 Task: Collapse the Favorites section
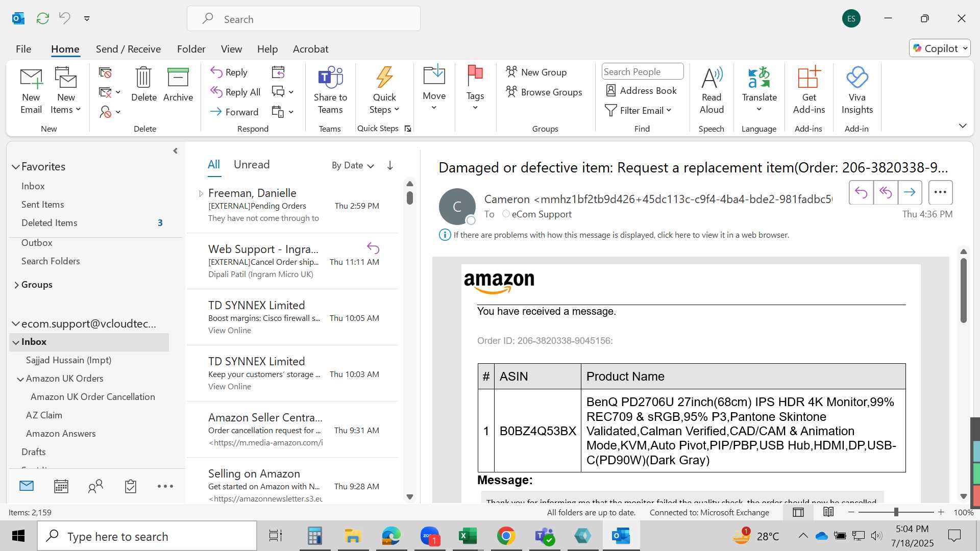pos(16,167)
